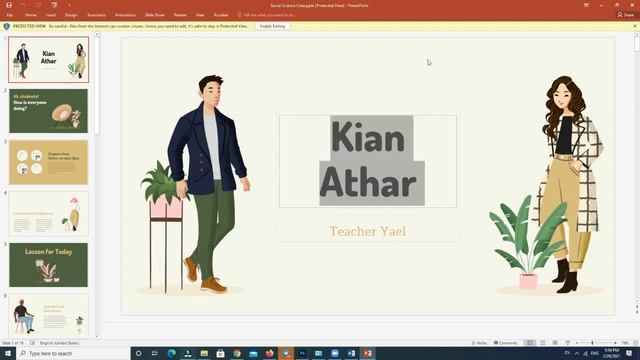Select slide 2 thumbnail Hi students

click(x=49, y=111)
